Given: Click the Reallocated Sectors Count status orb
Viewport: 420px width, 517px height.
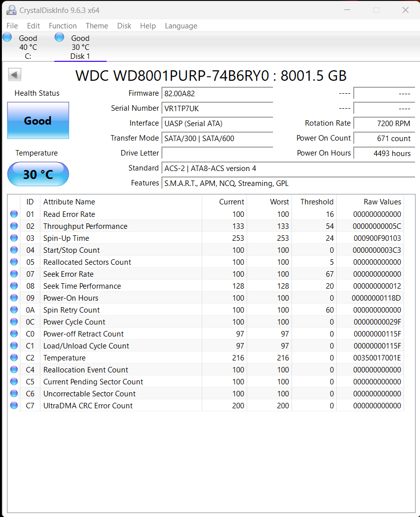Looking at the screenshot, I should pos(13,262).
